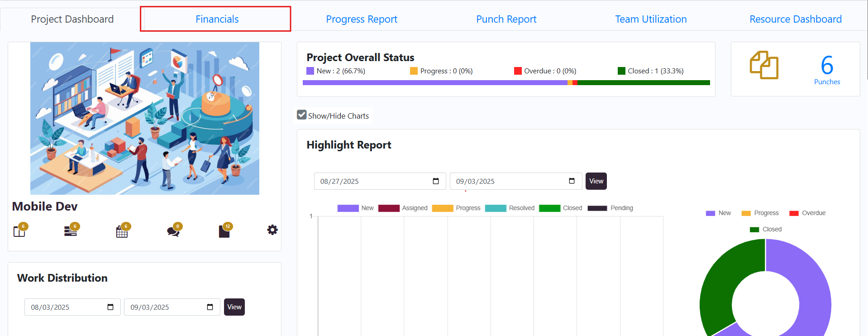Viewport: 868px width, 336px height.
Task: Click the Project Overall Status heading
Action: [360, 58]
